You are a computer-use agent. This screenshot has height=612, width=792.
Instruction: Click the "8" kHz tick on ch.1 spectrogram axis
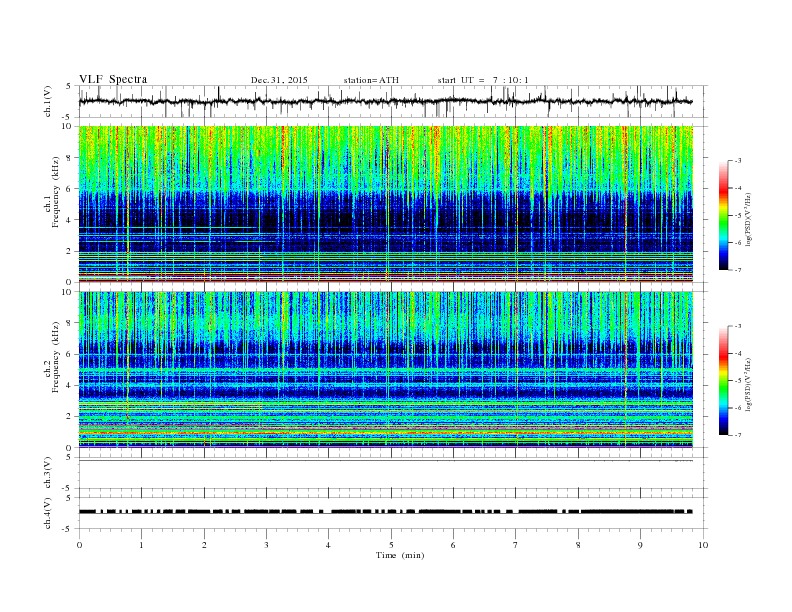(69, 158)
